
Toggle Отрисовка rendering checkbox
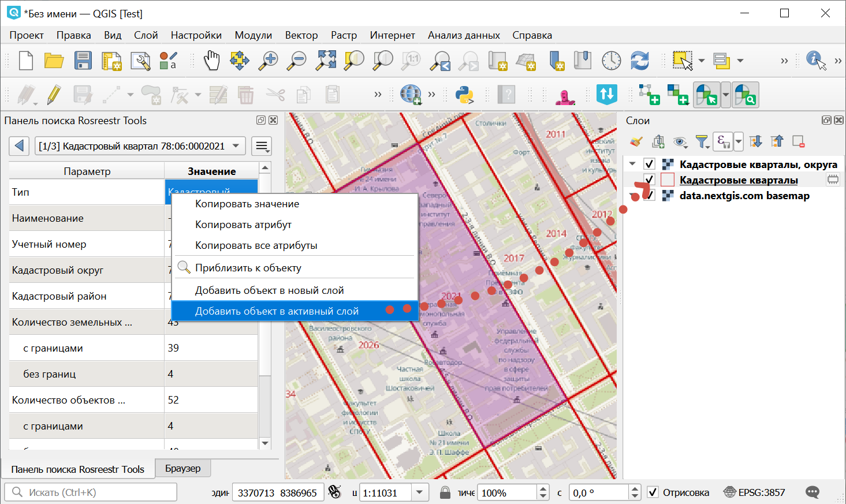(653, 492)
